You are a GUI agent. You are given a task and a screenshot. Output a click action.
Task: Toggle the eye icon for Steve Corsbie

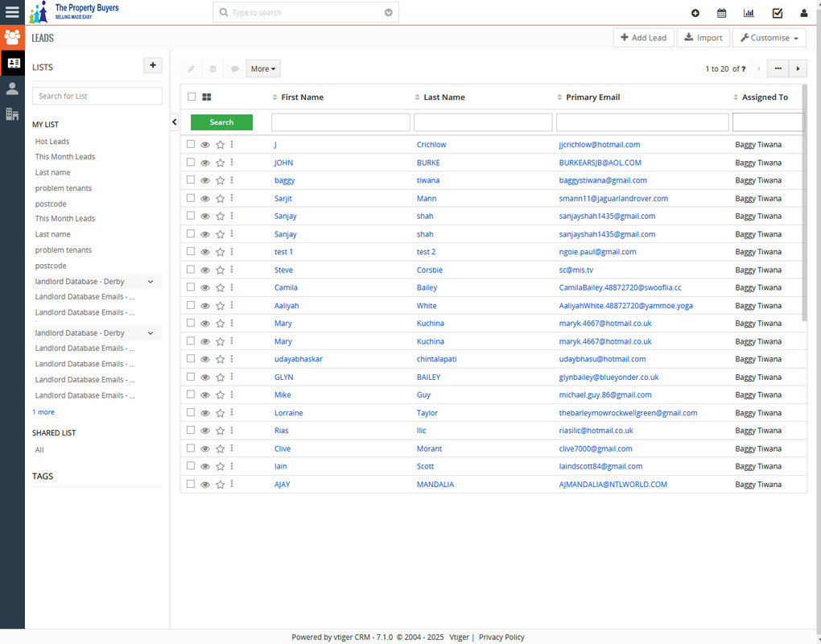[x=205, y=270]
